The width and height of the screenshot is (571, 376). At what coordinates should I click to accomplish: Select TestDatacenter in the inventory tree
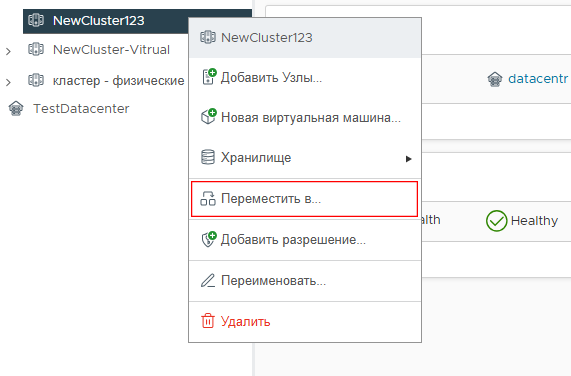81,108
